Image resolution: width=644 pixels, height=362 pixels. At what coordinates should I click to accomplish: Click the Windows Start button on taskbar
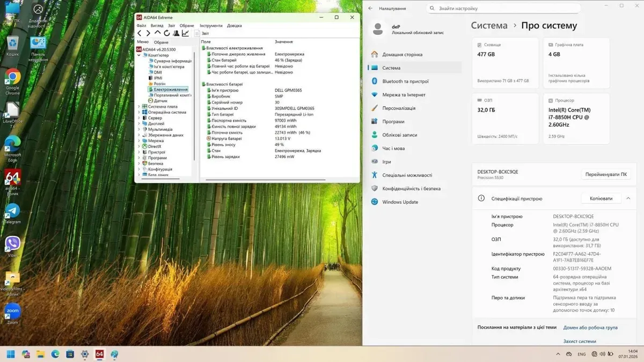(11, 354)
